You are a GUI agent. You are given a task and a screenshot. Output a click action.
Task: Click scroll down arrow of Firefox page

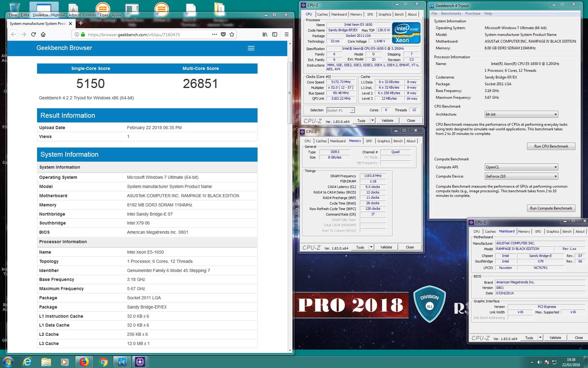pos(290,350)
